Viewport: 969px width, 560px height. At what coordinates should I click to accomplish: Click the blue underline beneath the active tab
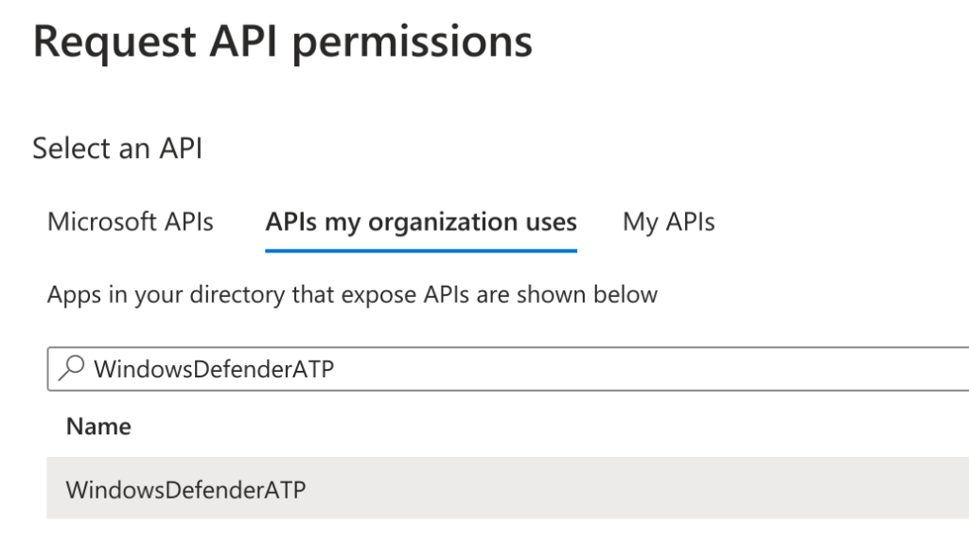click(x=421, y=251)
